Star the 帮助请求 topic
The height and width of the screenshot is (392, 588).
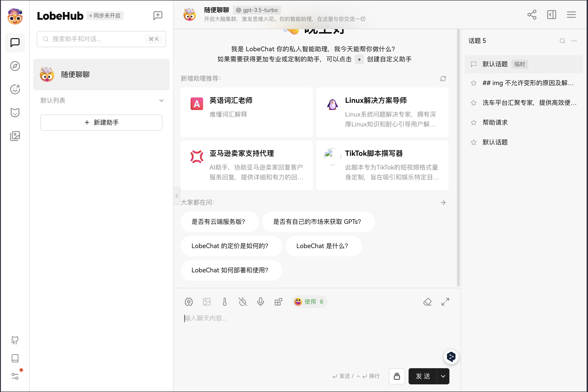(473, 123)
